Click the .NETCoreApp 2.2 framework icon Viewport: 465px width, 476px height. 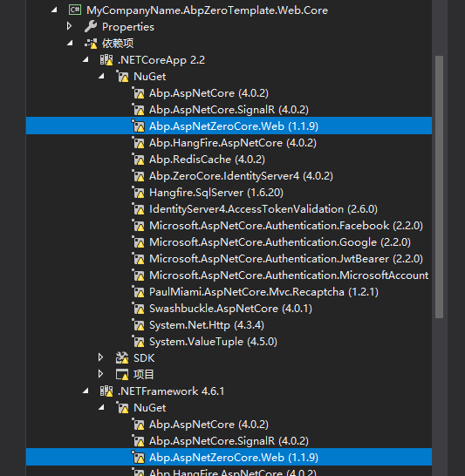pyautogui.click(x=106, y=60)
